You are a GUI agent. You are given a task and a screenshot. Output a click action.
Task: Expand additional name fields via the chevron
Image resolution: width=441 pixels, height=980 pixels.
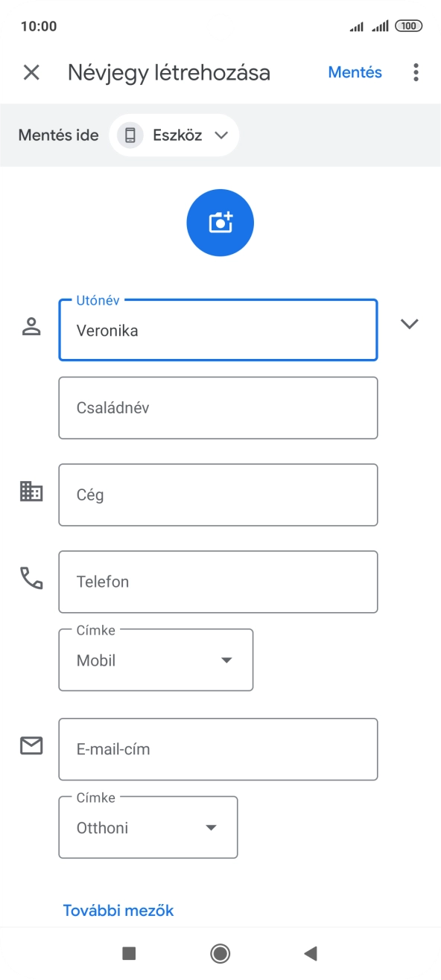click(x=409, y=323)
